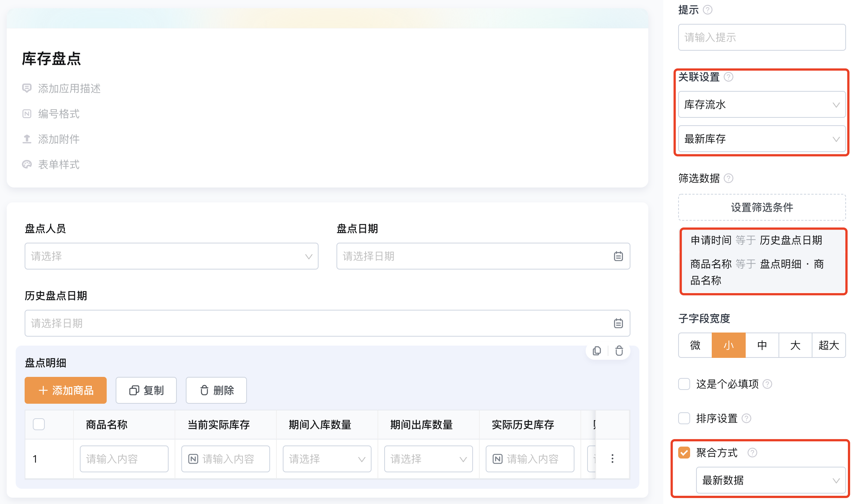Open the 盘点人员 select dropdown
This screenshot has height=504, width=852.
(172, 256)
